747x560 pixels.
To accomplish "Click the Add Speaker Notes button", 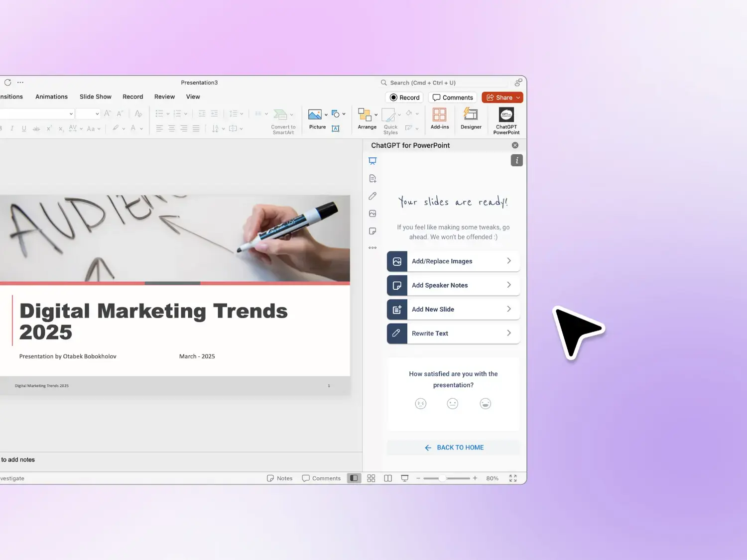I will tap(453, 285).
